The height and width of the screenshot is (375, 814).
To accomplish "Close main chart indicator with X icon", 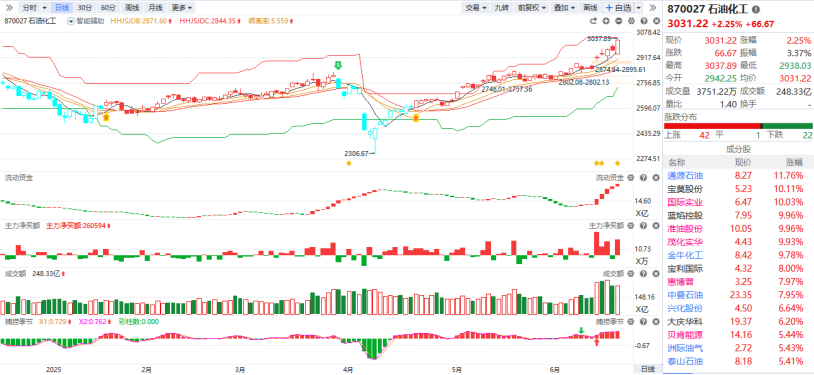I will coord(656,21).
